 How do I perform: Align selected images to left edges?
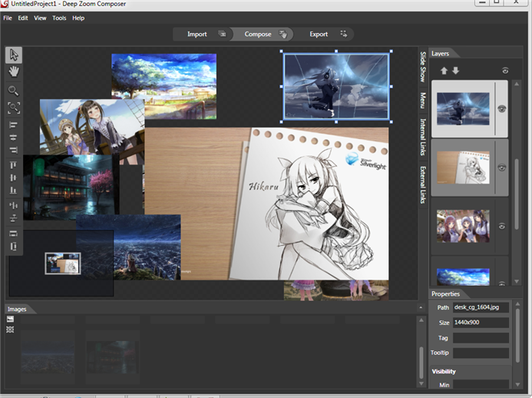pos(14,125)
